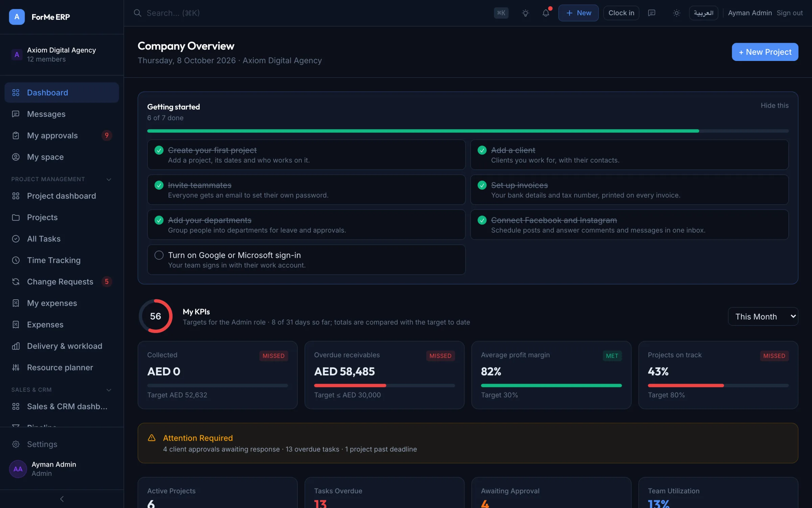This screenshot has height=508, width=812.
Task: Open Messages in sidebar
Action: (62, 114)
